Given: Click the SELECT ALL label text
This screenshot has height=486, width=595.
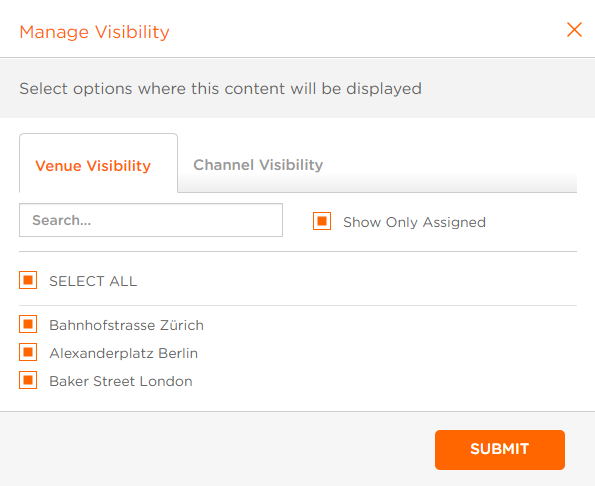Looking at the screenshot, I should [93, 281].
